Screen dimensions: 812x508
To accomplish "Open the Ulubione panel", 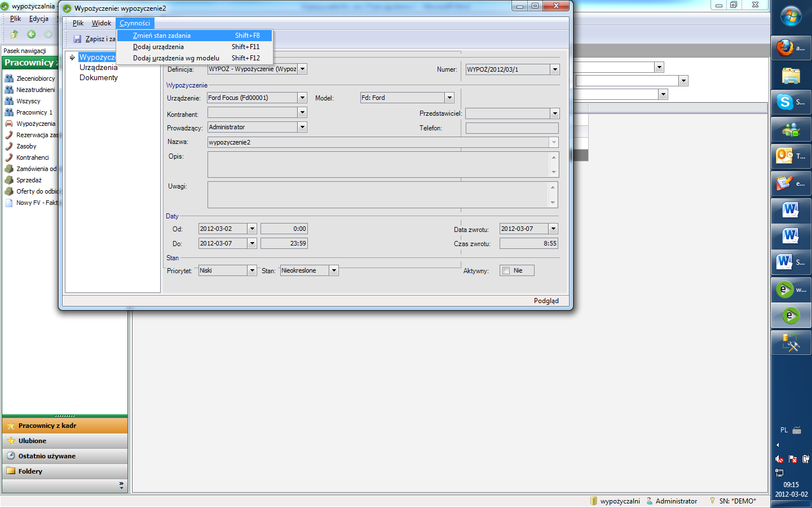I will point(65,441).
